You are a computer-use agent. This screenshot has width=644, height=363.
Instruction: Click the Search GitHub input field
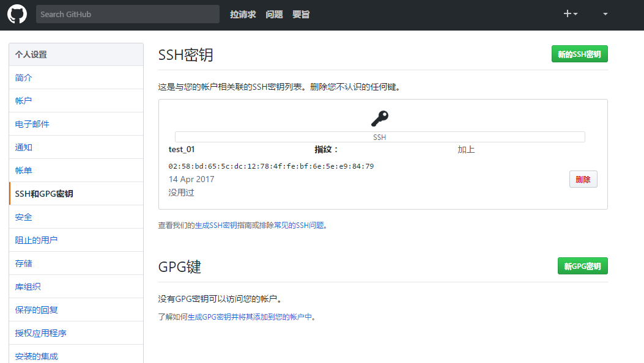[x=127, y=13]
